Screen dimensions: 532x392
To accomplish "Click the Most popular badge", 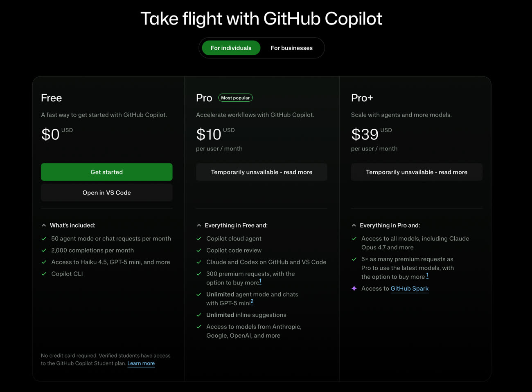I will coord(235,98).
